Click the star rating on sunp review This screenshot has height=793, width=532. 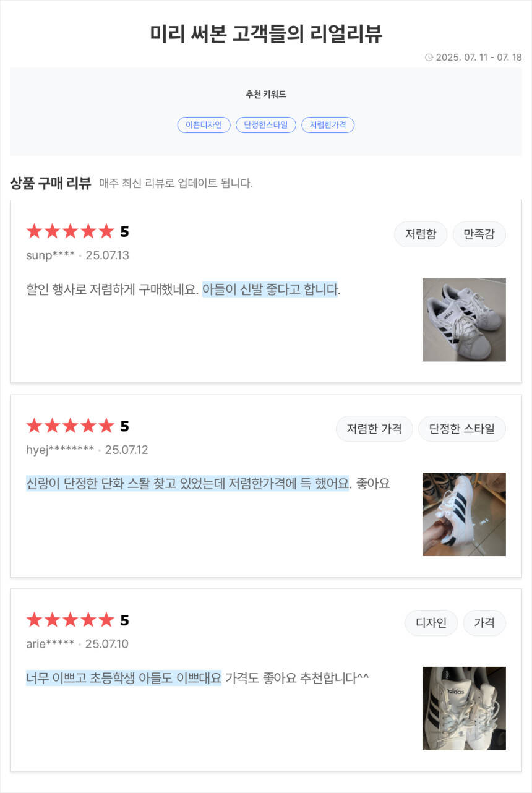(71, 232)
